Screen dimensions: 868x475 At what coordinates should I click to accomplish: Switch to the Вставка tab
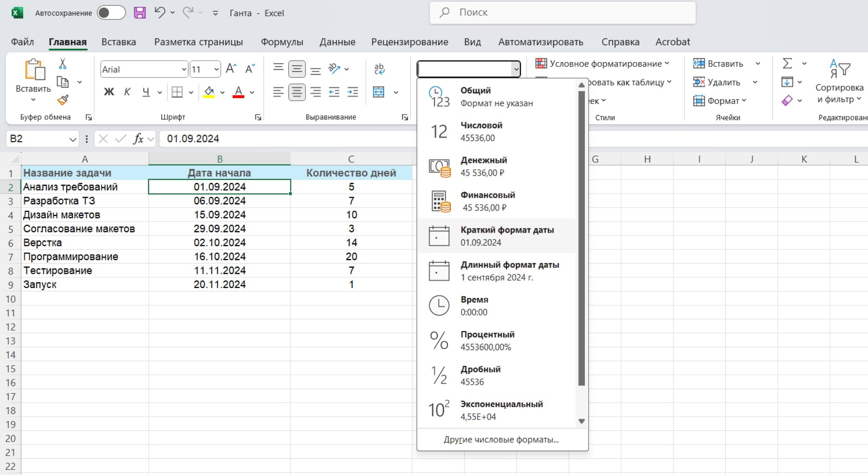pos(119,42)
